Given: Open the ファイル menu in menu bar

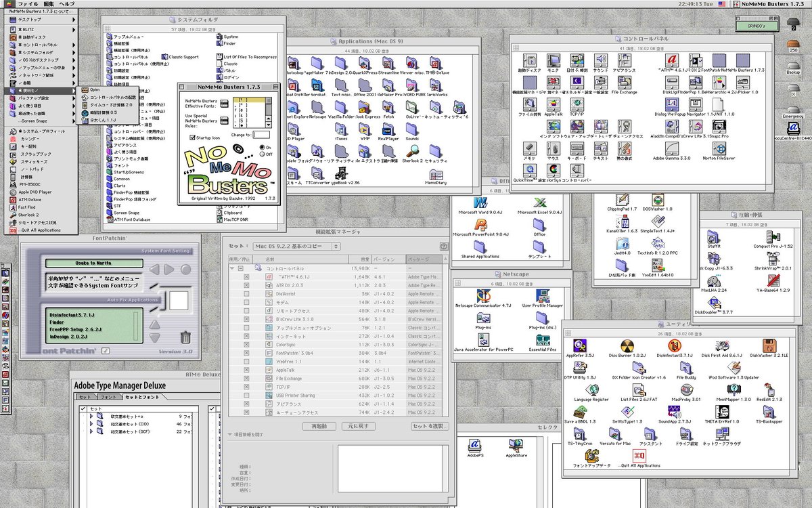Looking at the screenshot, I should click(27, 4).
